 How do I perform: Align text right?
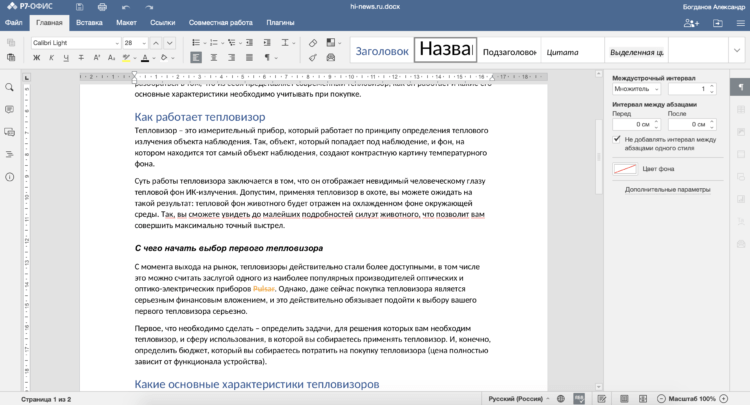pos(232,58)
